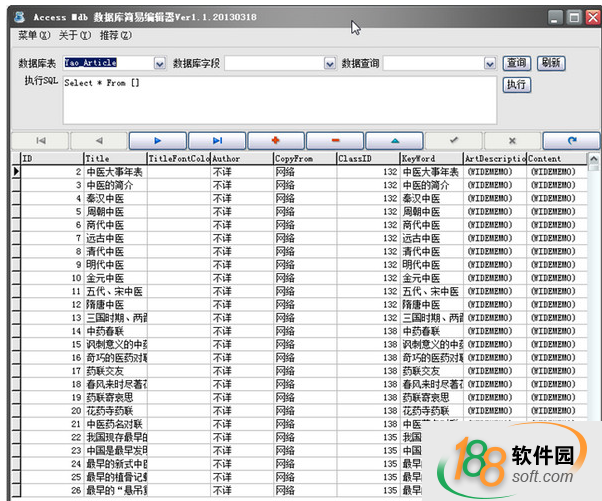Viewport: 602px width, 501px height.
Task: Jump to last record button
Action: click(x=216, y=140)
